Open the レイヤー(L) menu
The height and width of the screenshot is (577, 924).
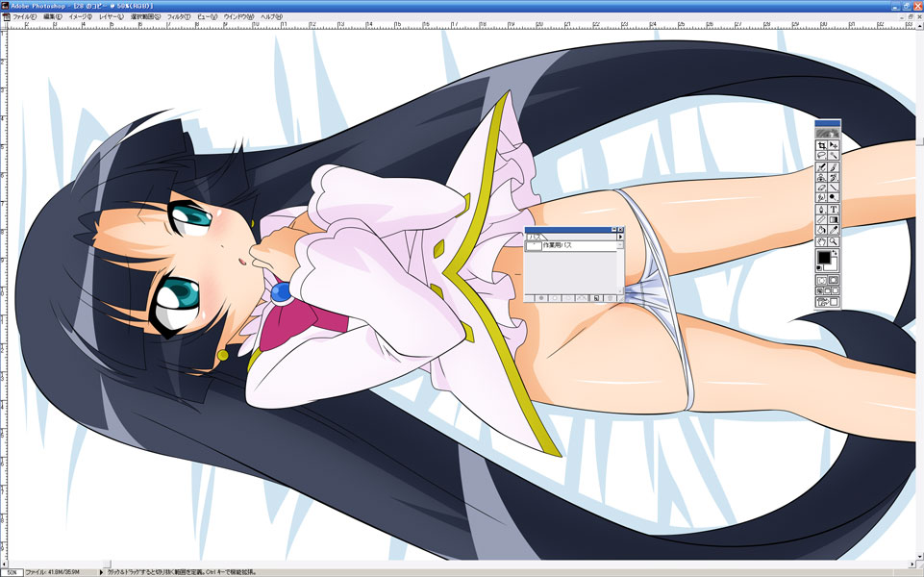coord(112,17)
